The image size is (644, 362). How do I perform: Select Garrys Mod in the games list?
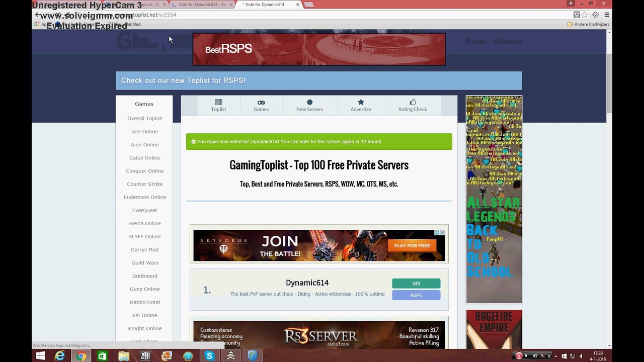tap(144, 250)
